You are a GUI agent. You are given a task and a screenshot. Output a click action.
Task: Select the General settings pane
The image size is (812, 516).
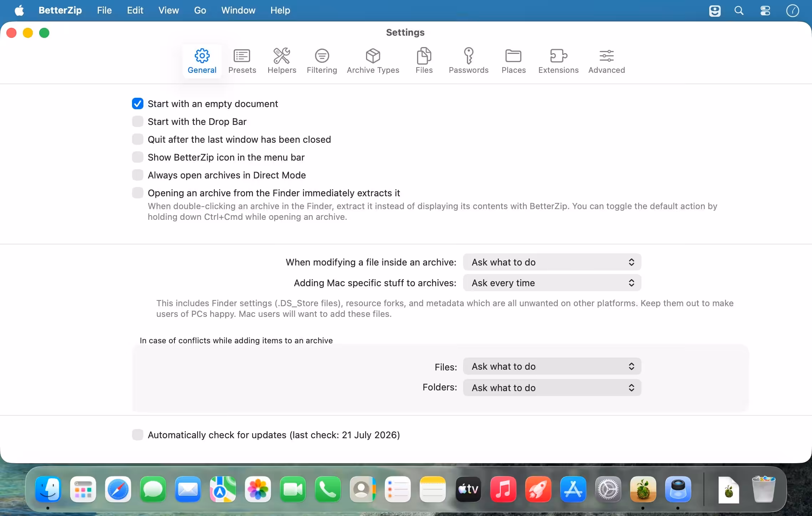(x=202, y=61)
